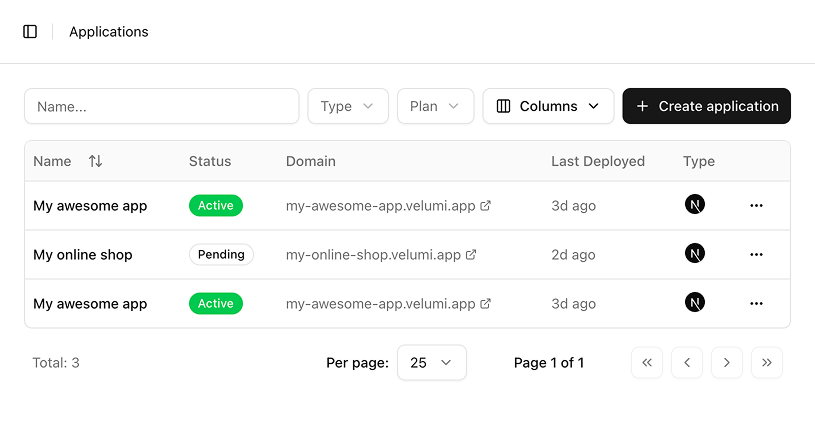Click the plus icon in Create application
This screenshot has height=424, width=815.
pos(642,106)
